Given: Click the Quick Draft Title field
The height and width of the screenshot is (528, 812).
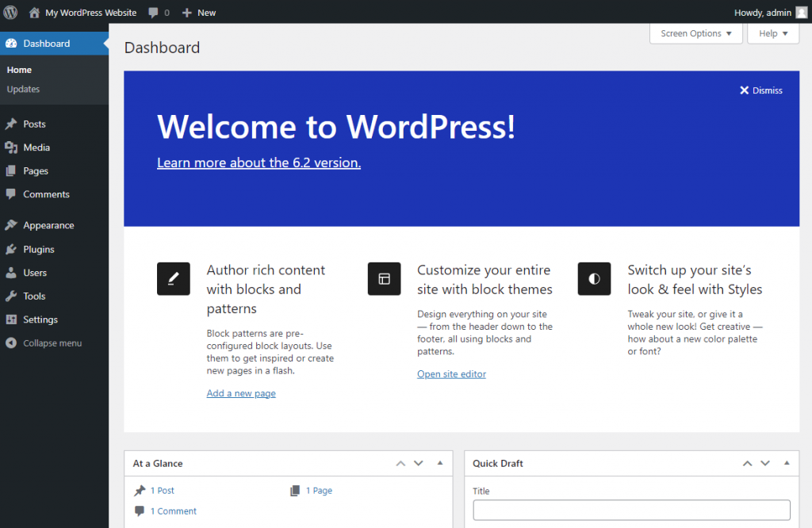Looking at the screenshot, I should 630,510.
